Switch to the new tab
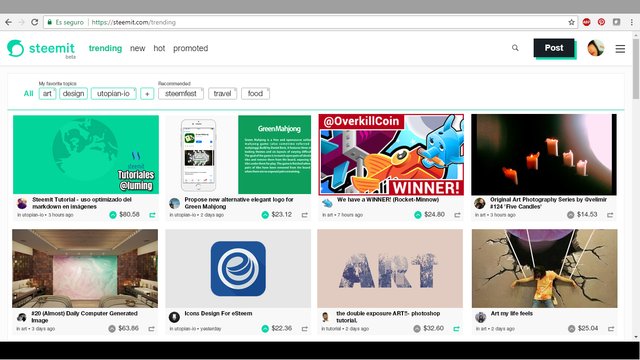Image resolution: width=640 pixels, height=360 pixels. (138, 48)
